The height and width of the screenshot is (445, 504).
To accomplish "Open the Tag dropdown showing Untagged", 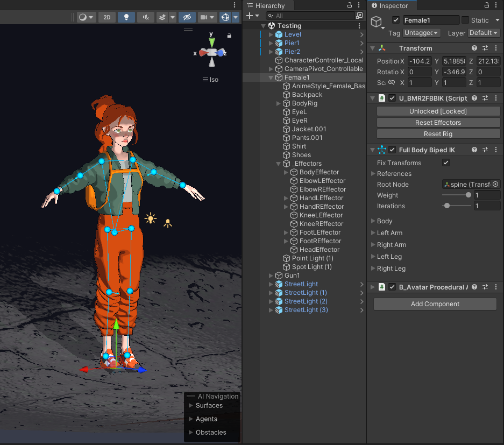I will click(x=422, y=33).
